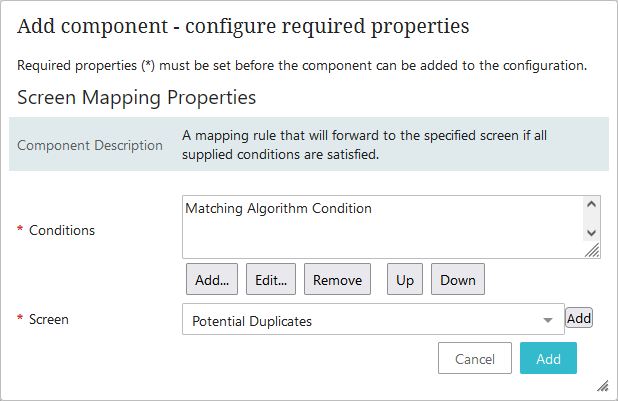
Task: Click the dialog resize handle at bottom-right corner
Action: tap(603, 385)
